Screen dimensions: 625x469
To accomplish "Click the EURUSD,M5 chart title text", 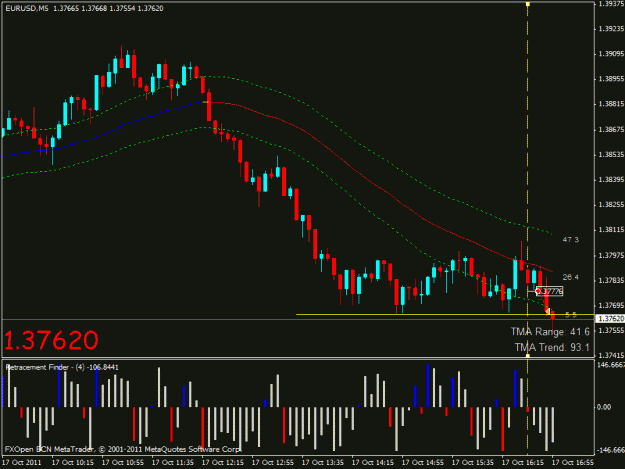I will click(x=27, y=8).
